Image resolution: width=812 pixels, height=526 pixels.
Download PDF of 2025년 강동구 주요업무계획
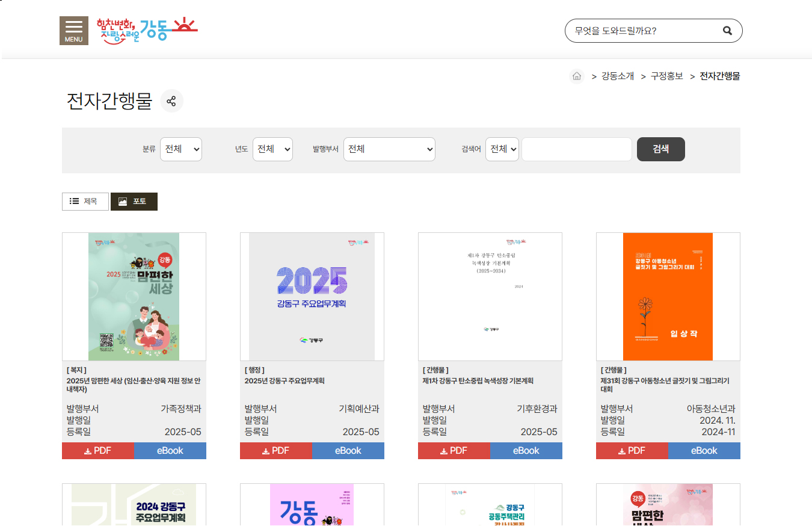[x=276, y=451]
